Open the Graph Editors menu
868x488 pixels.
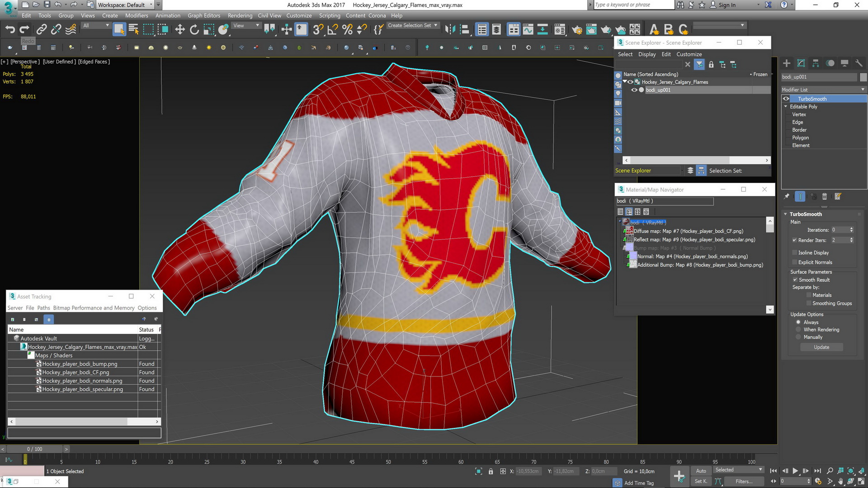[204, 15]
